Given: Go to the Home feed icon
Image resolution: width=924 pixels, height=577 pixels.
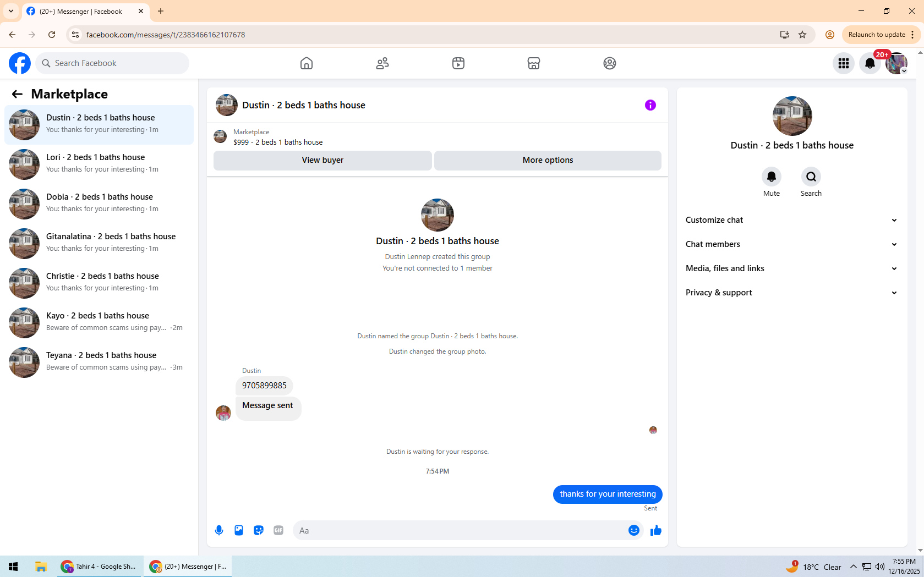Looking at the screenshot, I should tap(307, 63).
